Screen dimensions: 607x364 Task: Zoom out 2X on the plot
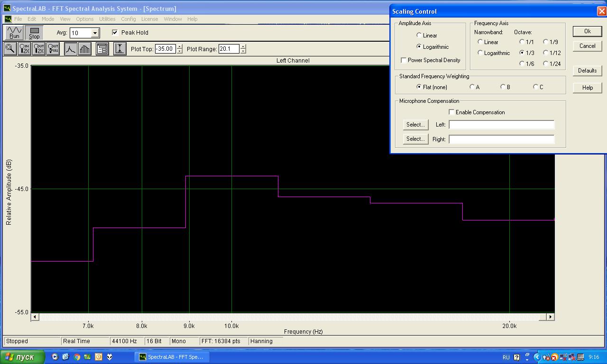coord(39,49)
